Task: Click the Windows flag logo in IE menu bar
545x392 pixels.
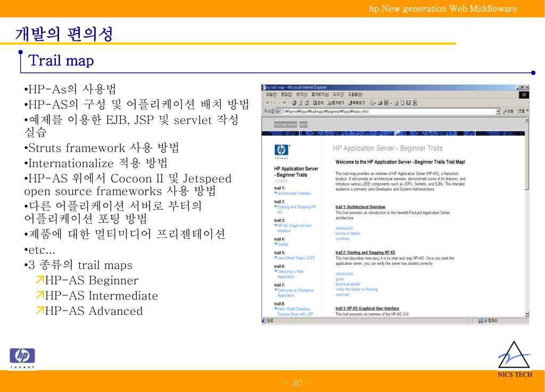Action: click(524, 95)
